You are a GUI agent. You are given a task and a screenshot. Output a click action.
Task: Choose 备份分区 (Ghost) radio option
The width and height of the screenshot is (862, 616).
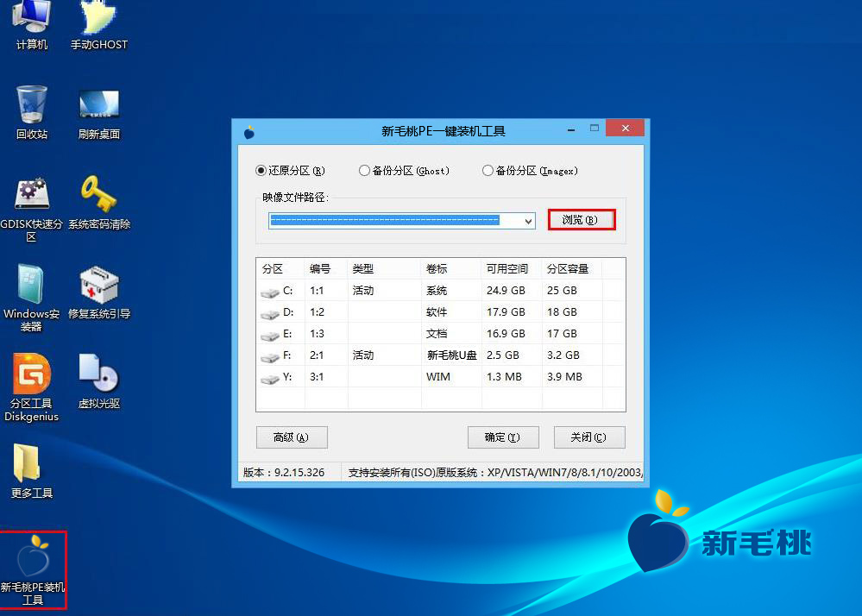404,171
